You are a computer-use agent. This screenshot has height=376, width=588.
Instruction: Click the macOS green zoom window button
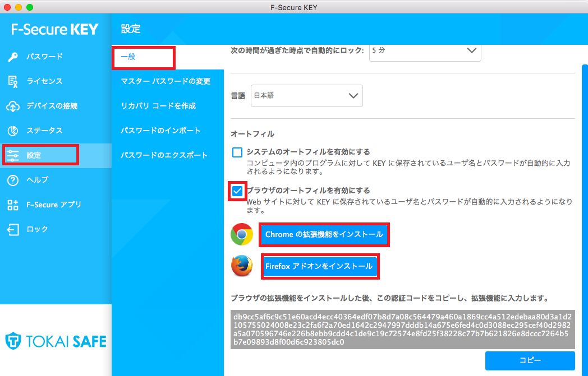coord(30,7)
